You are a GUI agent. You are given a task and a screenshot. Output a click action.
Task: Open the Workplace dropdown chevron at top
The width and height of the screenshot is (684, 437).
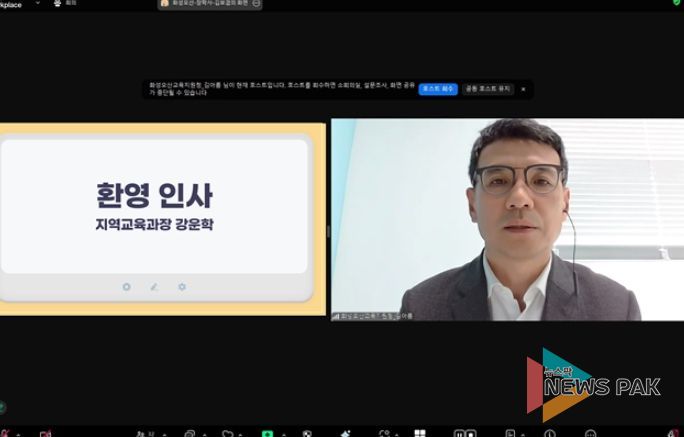pyautogui.click(x=38, y=3)
